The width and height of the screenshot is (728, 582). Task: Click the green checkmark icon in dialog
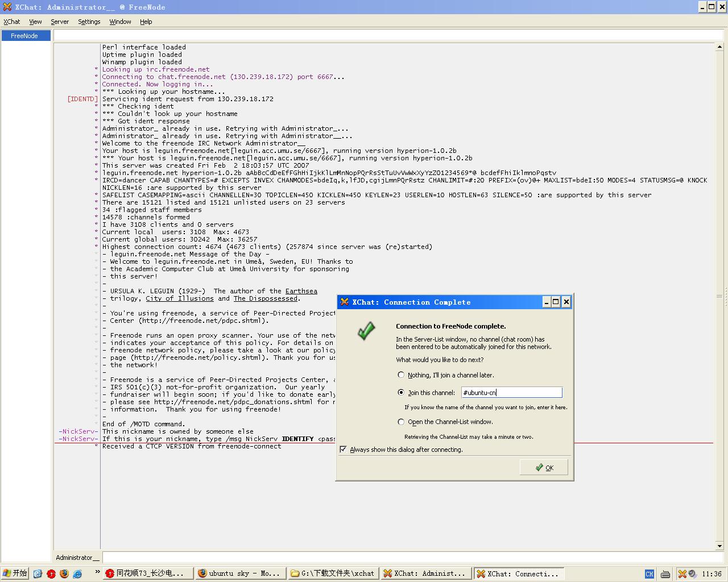click(x=367, y=330)
